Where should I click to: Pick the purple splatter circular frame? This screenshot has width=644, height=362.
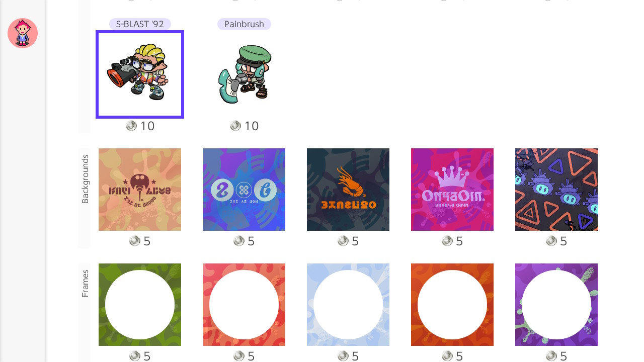point(556,305)
